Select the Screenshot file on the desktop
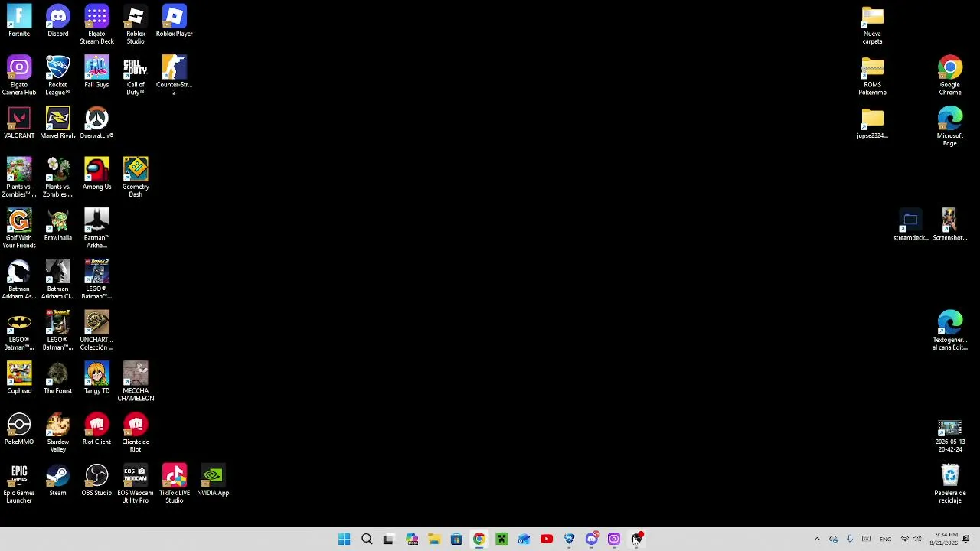 point(949,225)
